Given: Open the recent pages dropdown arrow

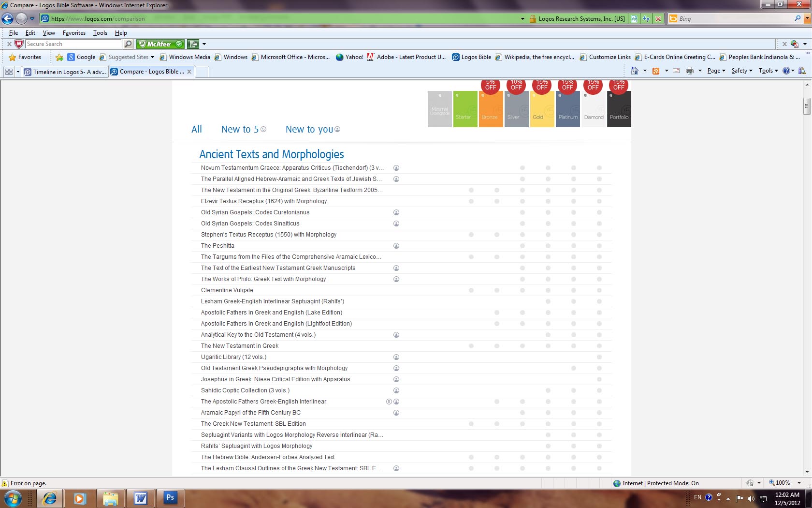Looking at the screenshot, I should tap(32, 19).
